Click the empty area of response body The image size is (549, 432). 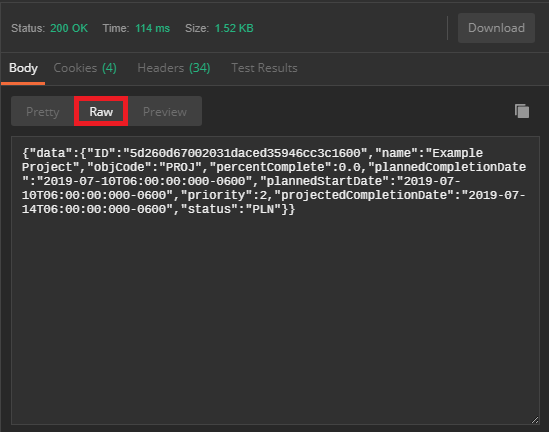click(275, 315)
